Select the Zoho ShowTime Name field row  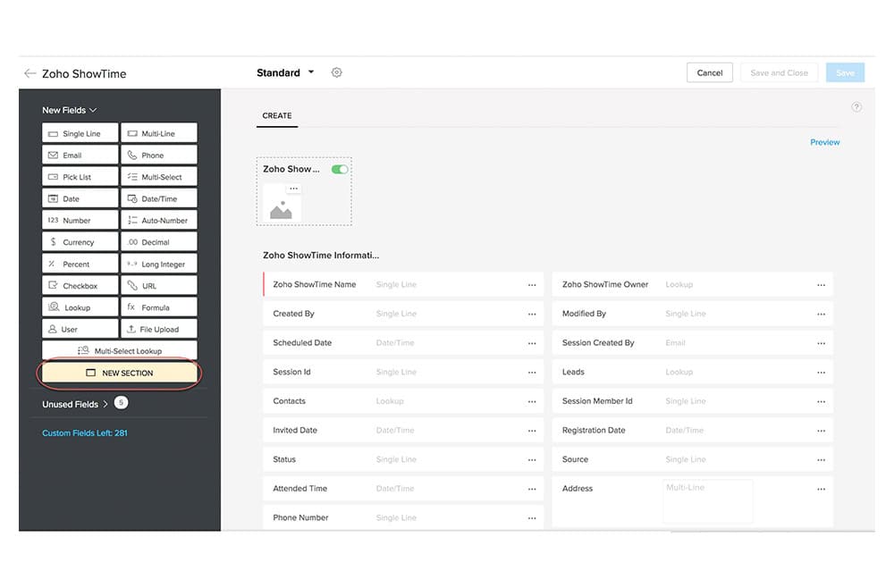coord(403,284)
